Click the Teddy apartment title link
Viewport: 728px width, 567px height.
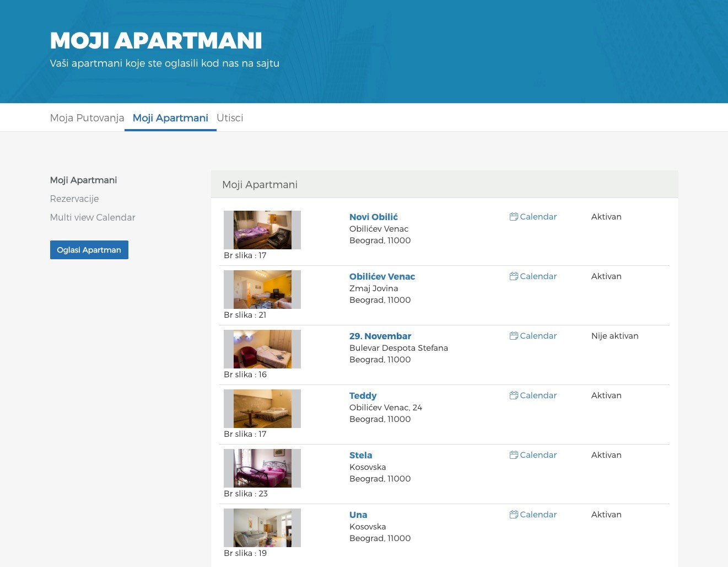tap(363, 395)
